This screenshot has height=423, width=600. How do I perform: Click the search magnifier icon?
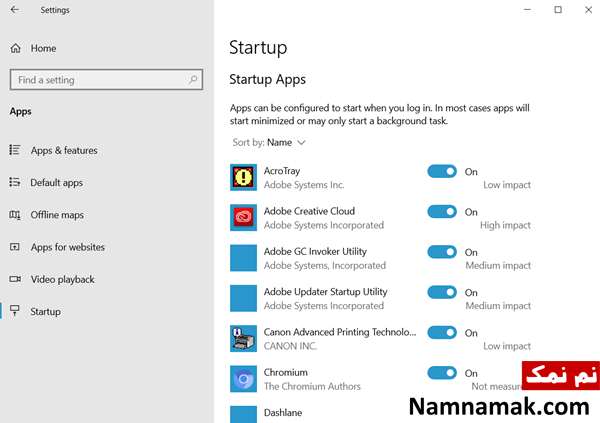point(193,80)
